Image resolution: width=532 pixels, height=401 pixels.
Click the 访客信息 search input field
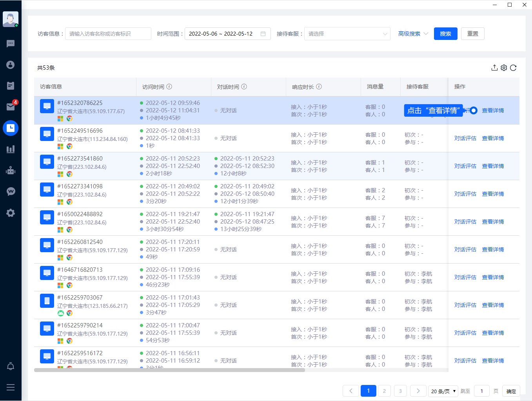point(108,34)
